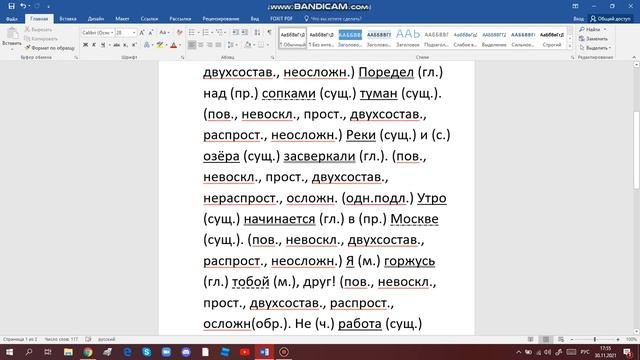This screenshot has height=360, width=640.
Task: Open the Выделить selection dropdown
Action: [x=595, y=48]
